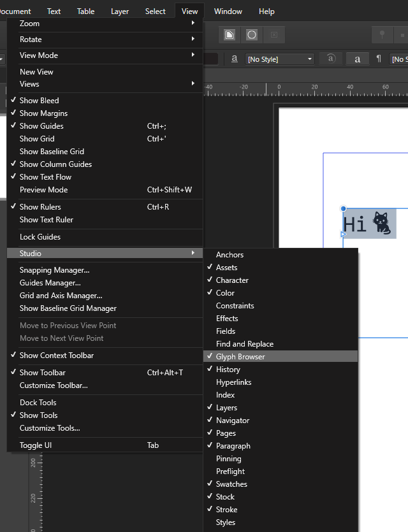
Task: Show the Anchors studio panel
Action: tap(280, 255)
